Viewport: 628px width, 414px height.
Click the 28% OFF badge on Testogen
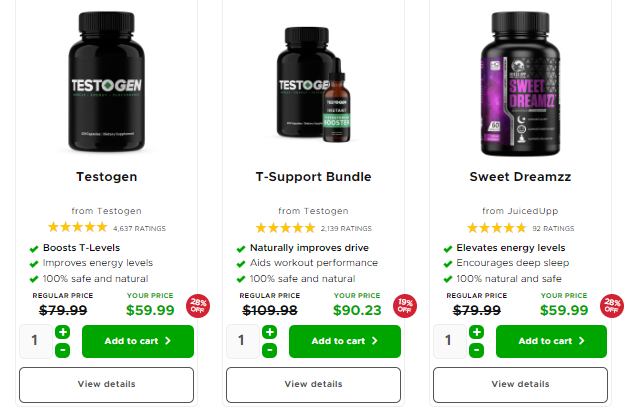click(198, 306)
